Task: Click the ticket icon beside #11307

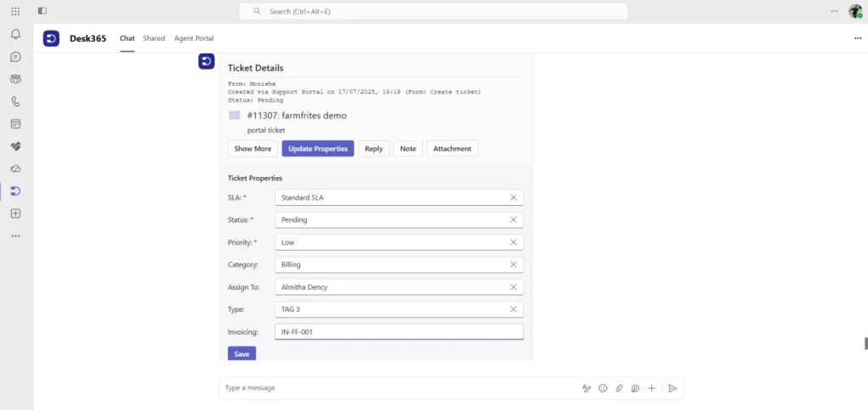Action: pos(235,115)
